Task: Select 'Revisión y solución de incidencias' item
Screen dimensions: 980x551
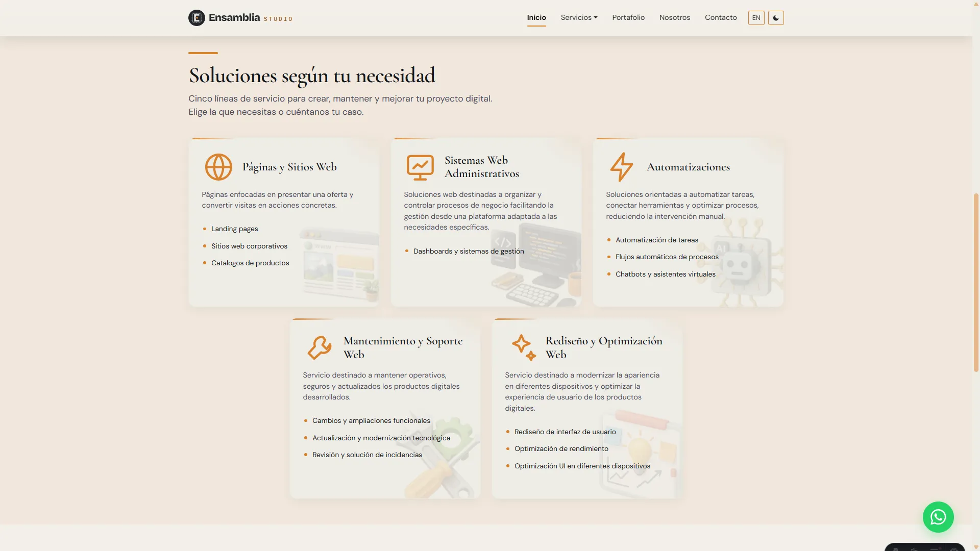Action: [367, 455]
